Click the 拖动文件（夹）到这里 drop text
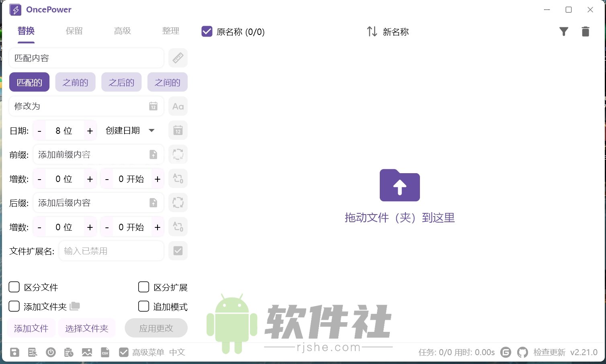This screenshot has height=364, width=606. [400, 218]
